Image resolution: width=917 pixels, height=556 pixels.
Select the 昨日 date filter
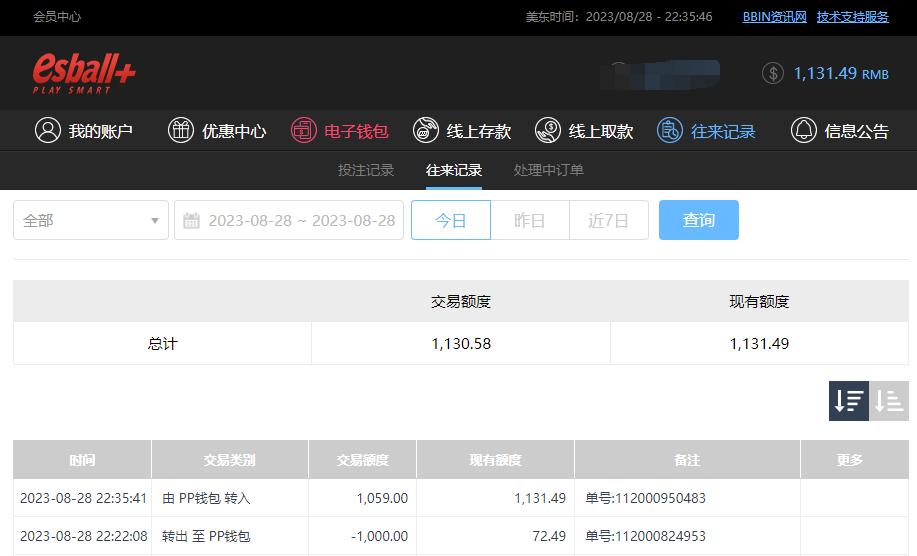pos(530,220)
